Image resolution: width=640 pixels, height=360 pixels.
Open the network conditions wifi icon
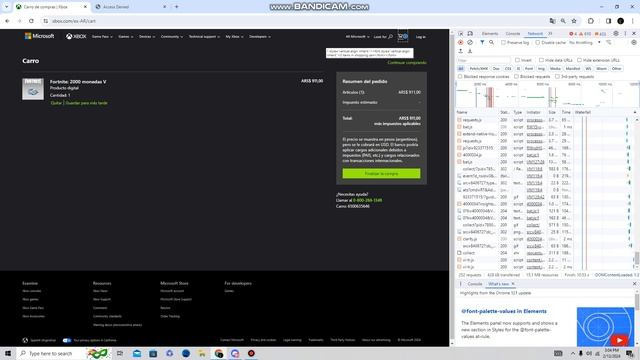[x=609, y=42]
